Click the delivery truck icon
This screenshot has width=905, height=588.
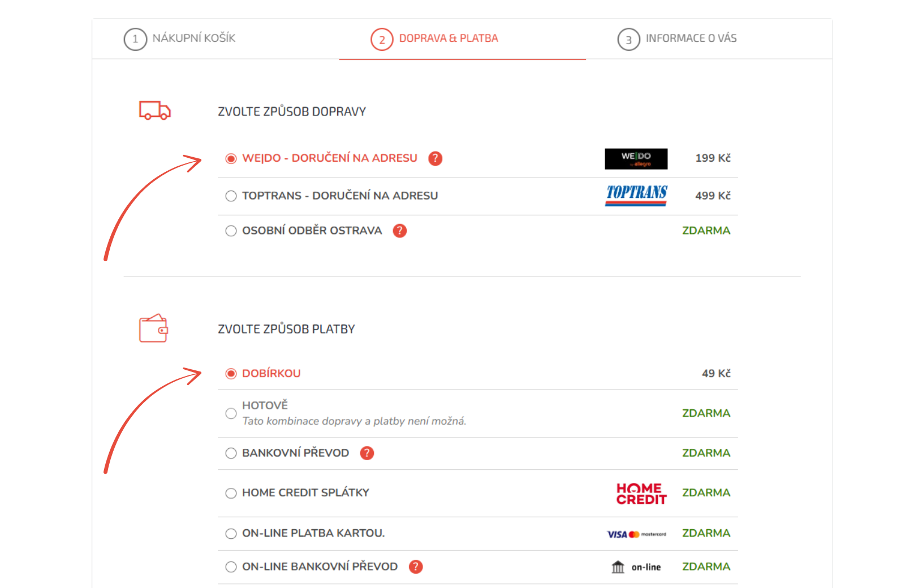154,110
